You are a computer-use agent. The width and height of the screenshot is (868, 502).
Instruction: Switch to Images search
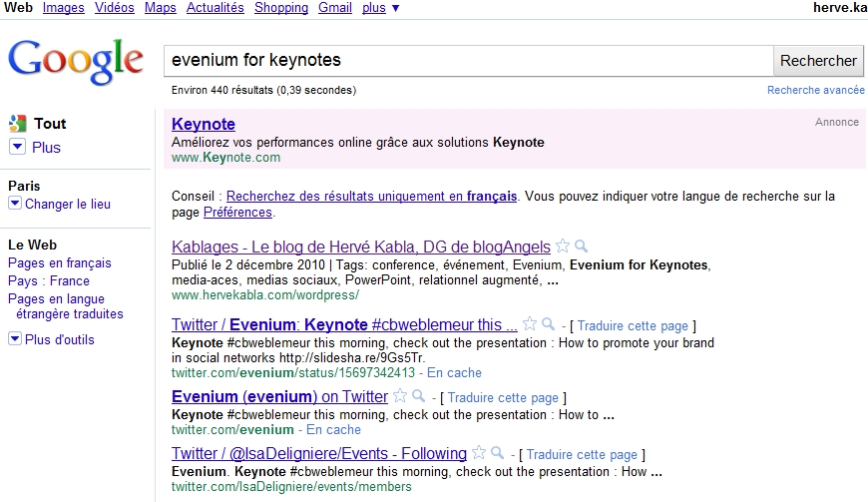(64, 8)
